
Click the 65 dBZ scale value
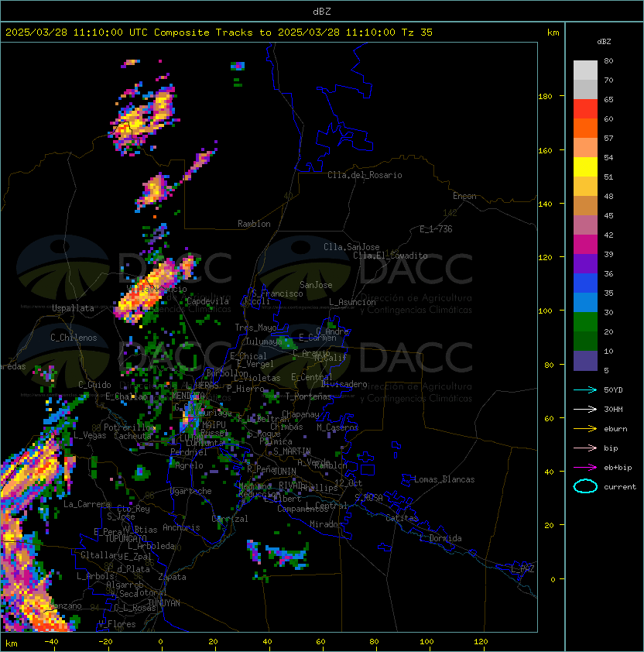tap(608, 99)
